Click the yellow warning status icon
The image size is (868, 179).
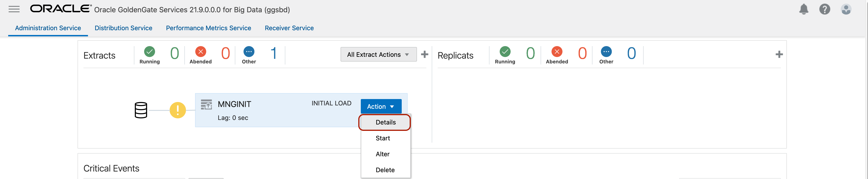(x=178, y=110)
